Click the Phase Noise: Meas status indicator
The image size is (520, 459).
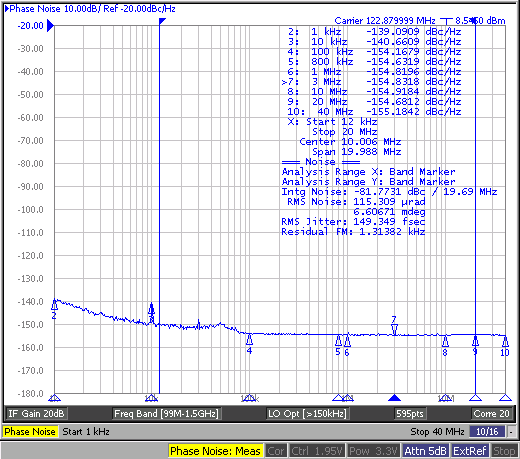coord(215,451)
